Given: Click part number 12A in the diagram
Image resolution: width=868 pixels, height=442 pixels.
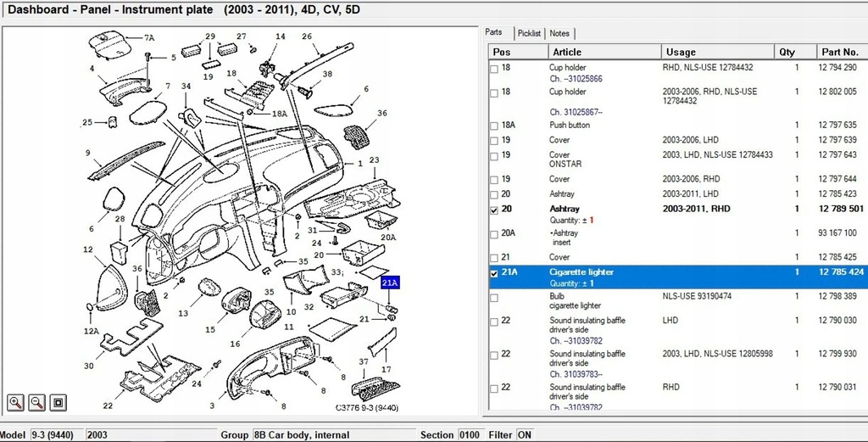Looking at the screenshot, I should click(92, 332).
